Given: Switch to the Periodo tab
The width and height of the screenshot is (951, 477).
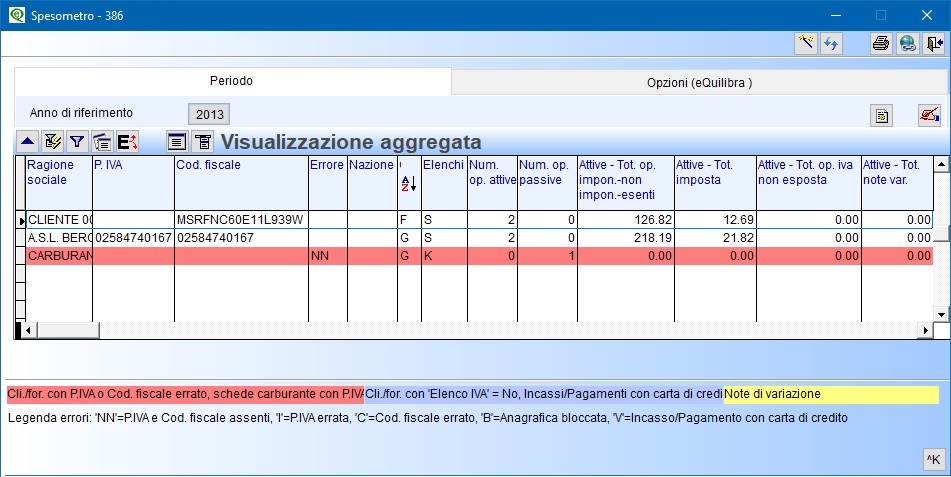Looking at the screenshot, I should click(x=231, y=81).
